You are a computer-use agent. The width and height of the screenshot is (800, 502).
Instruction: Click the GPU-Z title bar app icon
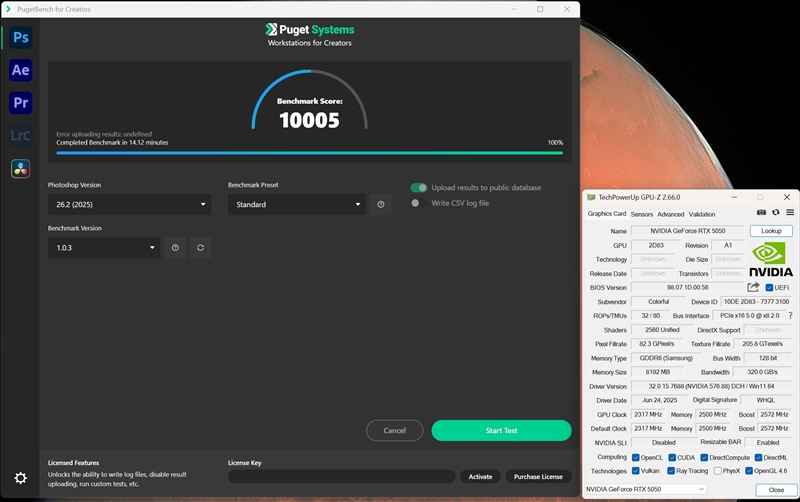click(591, 197)
